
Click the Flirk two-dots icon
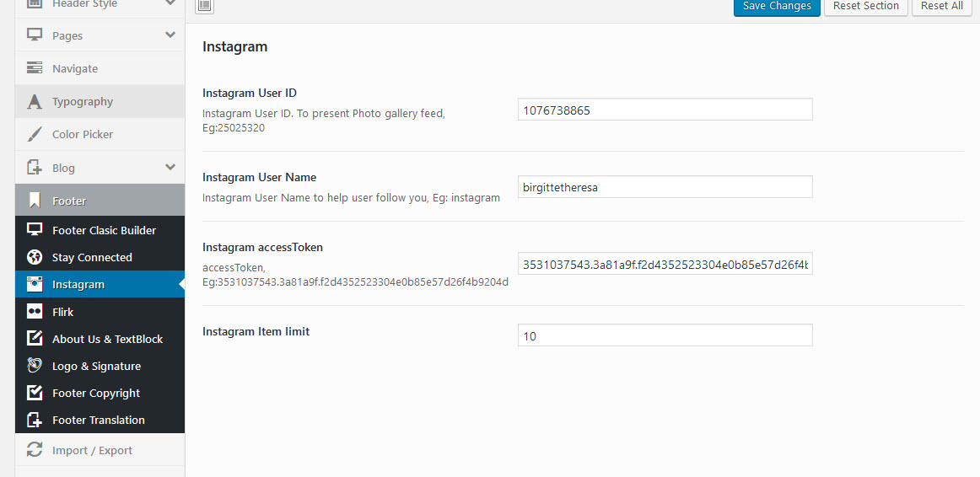point(35,311)
